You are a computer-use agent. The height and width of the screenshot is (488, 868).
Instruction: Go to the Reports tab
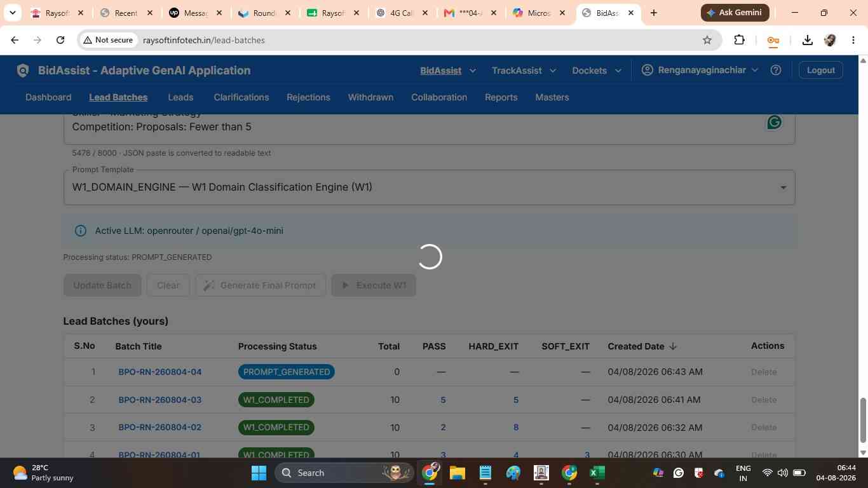point(501,97)
